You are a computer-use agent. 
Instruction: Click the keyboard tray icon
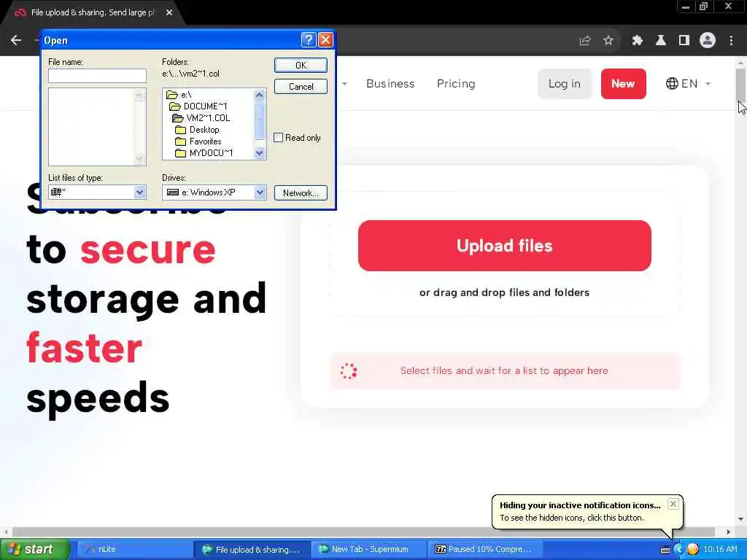(665, 550)
